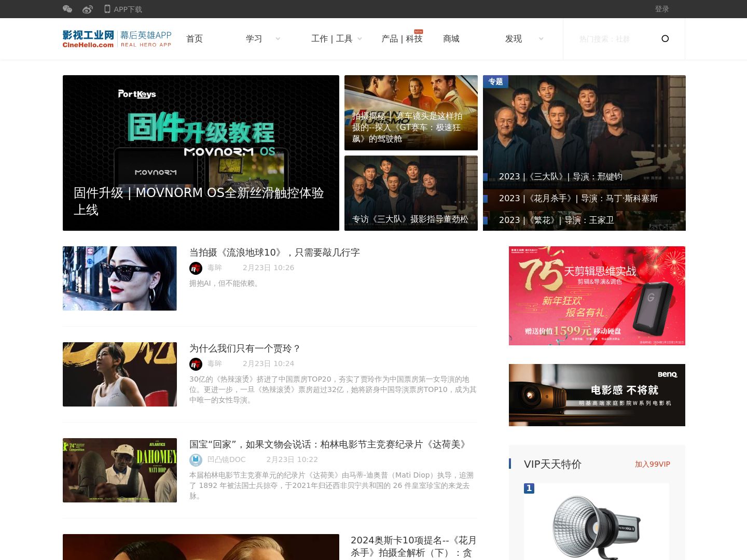Open article 当拍摄《流浪地球10》，只需要敲几行字

point(274,253)
